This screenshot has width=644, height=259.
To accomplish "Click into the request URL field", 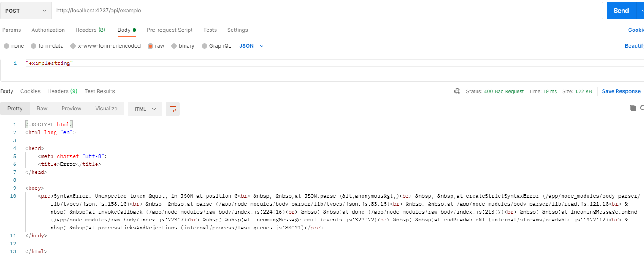I will 327,11.
